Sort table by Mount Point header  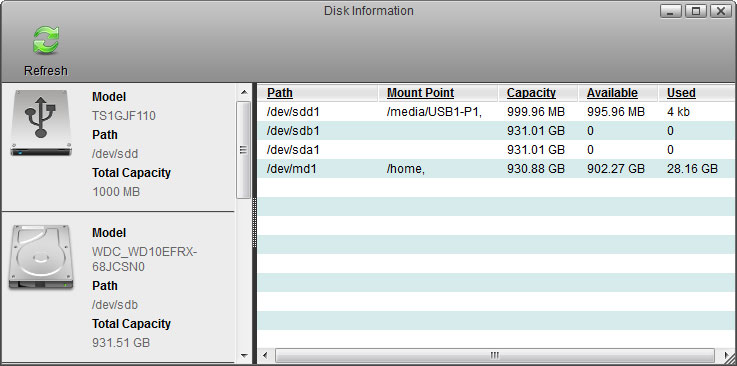click(420, 93)
